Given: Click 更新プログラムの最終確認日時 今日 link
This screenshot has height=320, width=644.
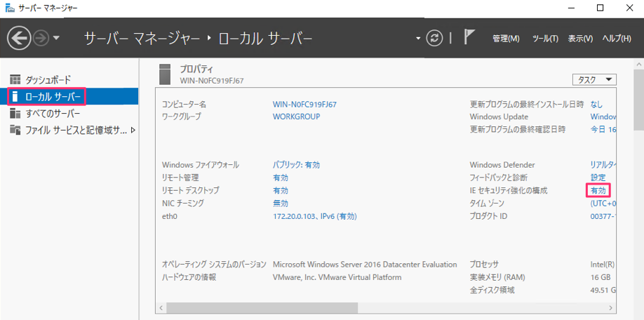Looking at the screenshot, I should pyautogui.click(x=603, y=130).
